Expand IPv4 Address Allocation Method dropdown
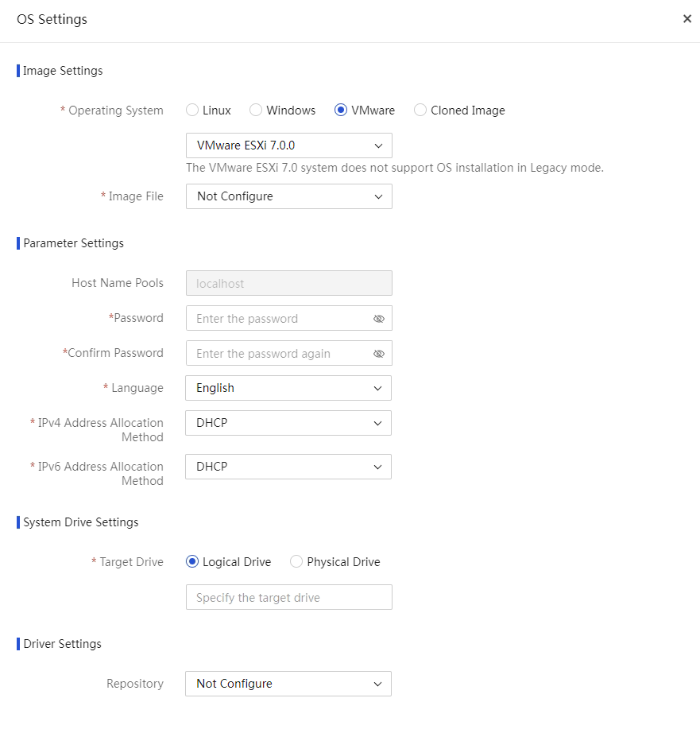The image size is (700, 733). [x=288, y=423]
